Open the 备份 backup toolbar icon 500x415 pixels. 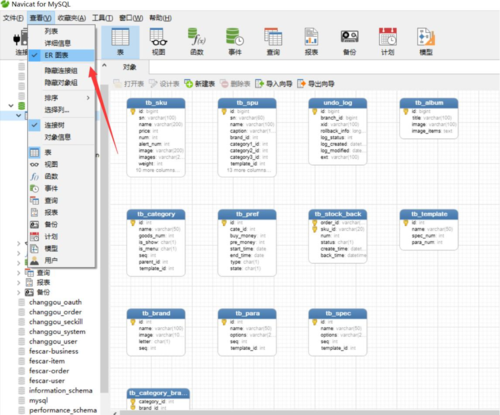click(x=349, y=42)
